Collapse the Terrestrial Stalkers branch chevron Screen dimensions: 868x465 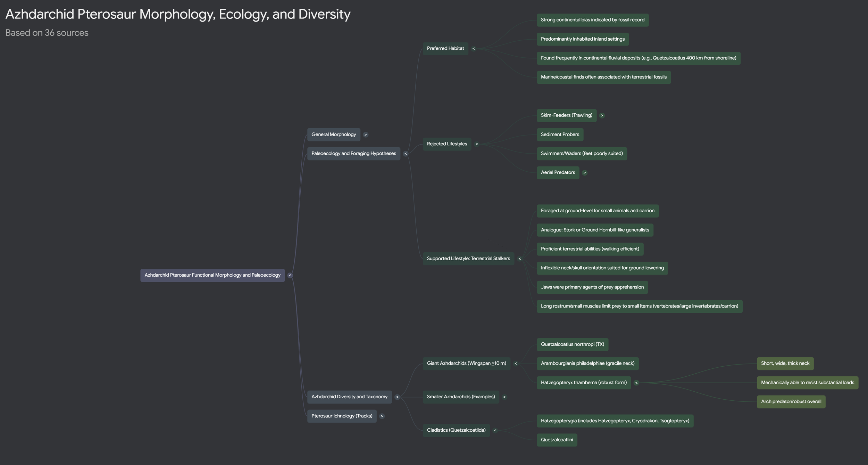click(x=519, y=259)
